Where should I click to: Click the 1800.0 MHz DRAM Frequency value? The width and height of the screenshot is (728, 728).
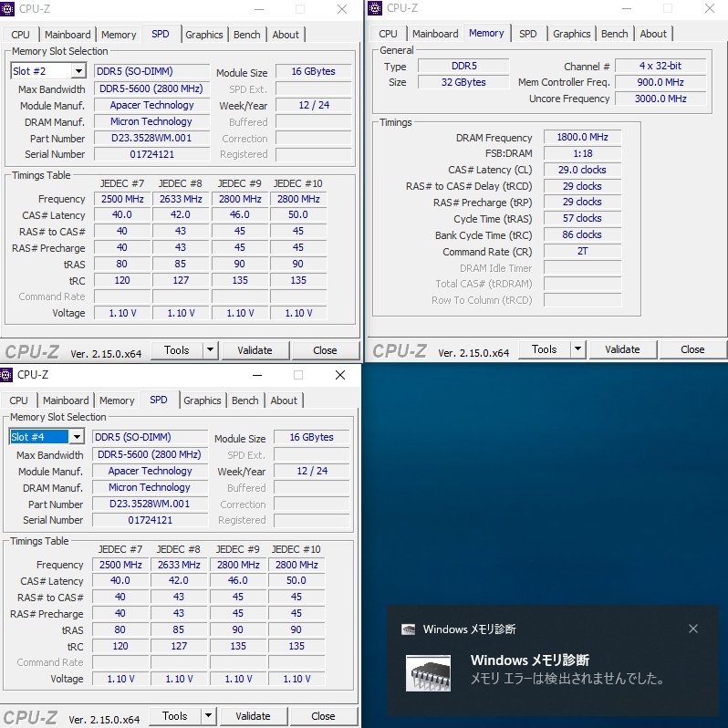pos(582,137)
